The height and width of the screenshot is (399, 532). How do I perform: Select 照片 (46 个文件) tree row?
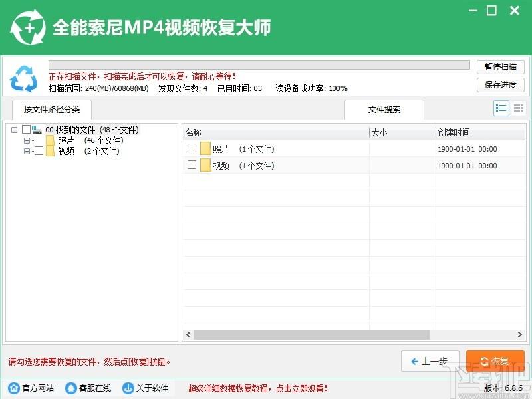click(90, 140)
